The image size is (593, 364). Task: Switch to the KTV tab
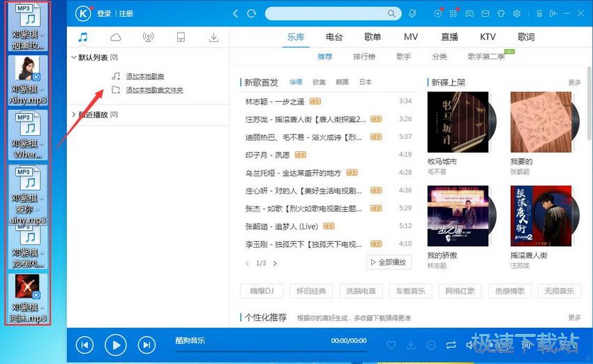pyautogui.click(x=488, y=37)
